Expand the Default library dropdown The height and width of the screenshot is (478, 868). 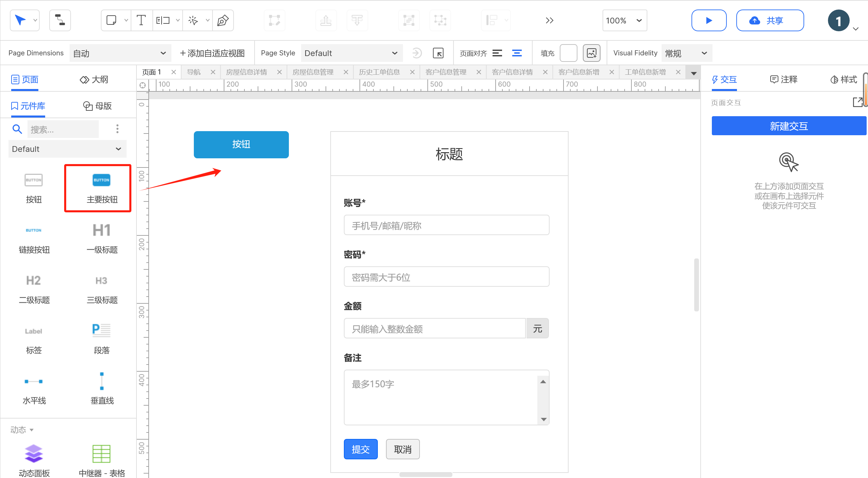[67, 149]
